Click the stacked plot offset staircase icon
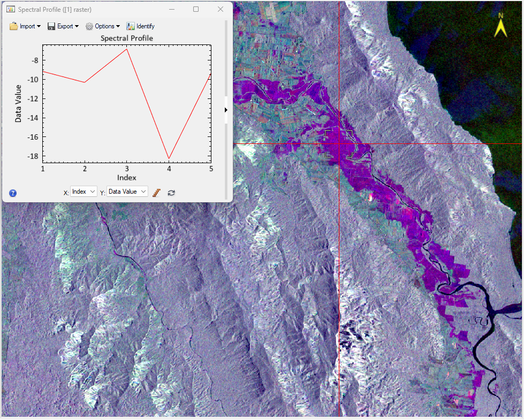524x420 pixels. pos(157,193)
